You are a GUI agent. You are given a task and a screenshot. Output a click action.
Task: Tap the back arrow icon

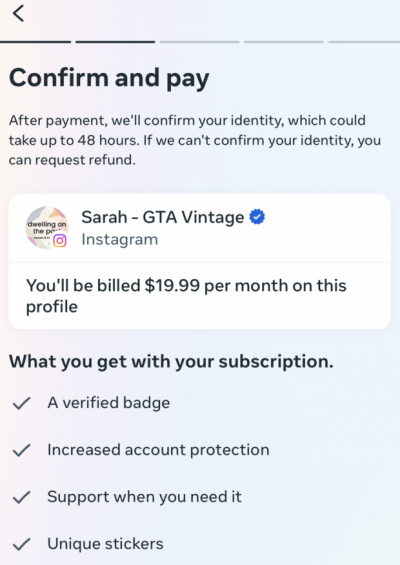pyautogui.click(x=18, y=13)
